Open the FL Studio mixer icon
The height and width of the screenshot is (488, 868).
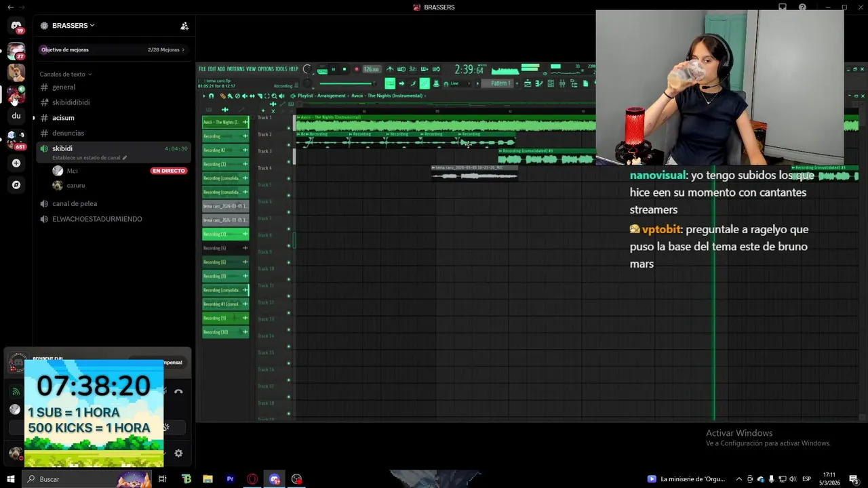[x=562, y=83]
